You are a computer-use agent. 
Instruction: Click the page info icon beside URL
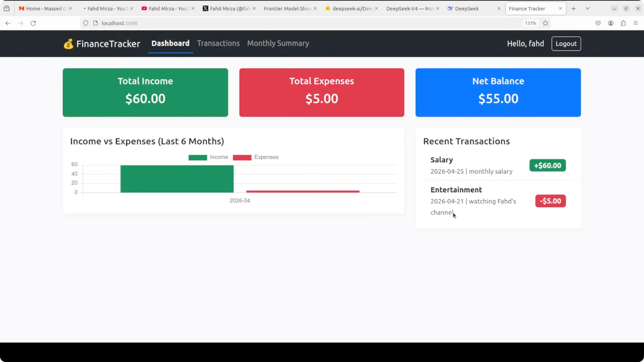95,23
